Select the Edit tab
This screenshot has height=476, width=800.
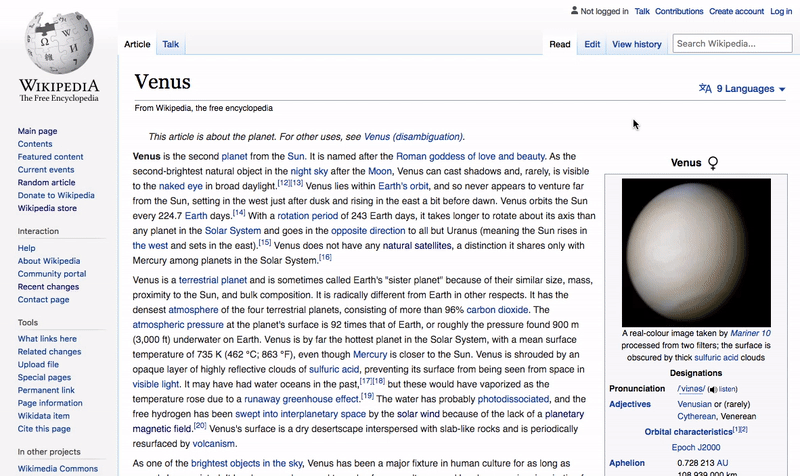592,44
